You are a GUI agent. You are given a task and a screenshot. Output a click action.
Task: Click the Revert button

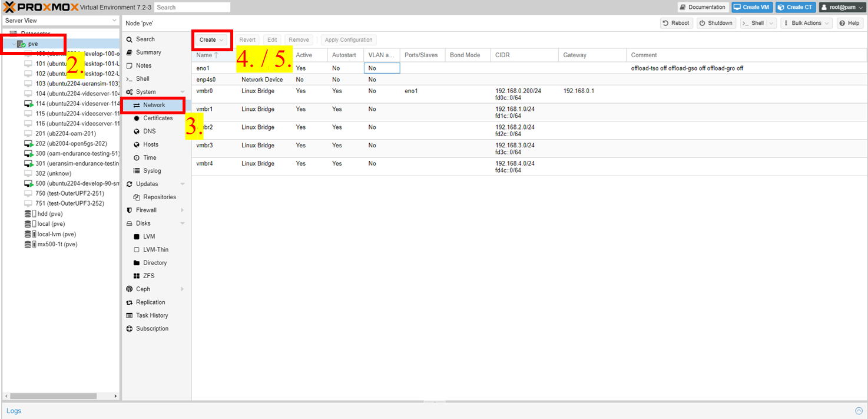pyautogui.click(x=247, y=40)
